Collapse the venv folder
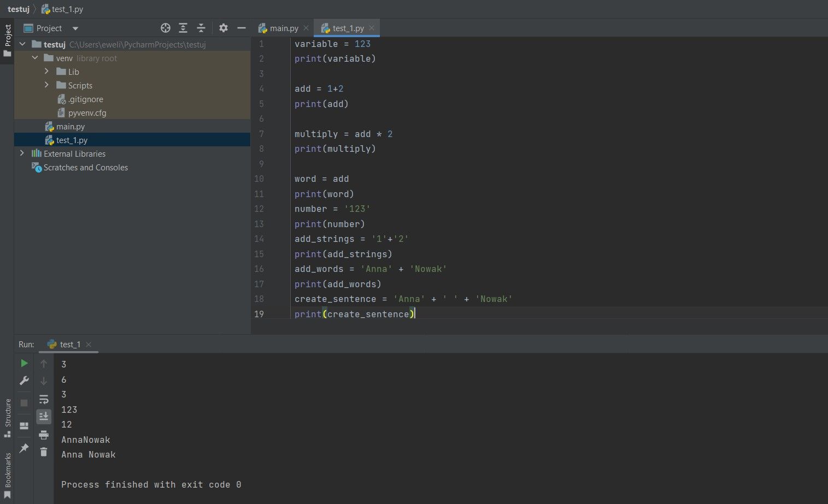828x504 pixels. (x=35, y=58)
